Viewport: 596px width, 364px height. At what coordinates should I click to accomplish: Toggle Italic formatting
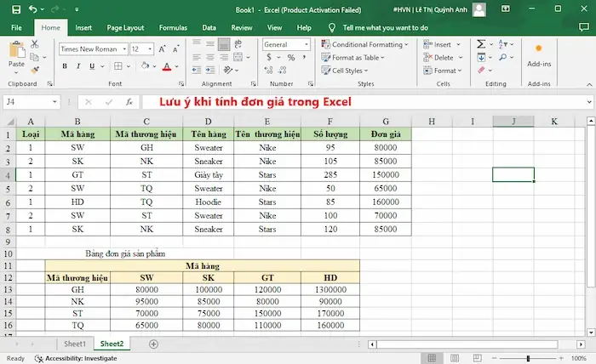(x=78, y=66)
